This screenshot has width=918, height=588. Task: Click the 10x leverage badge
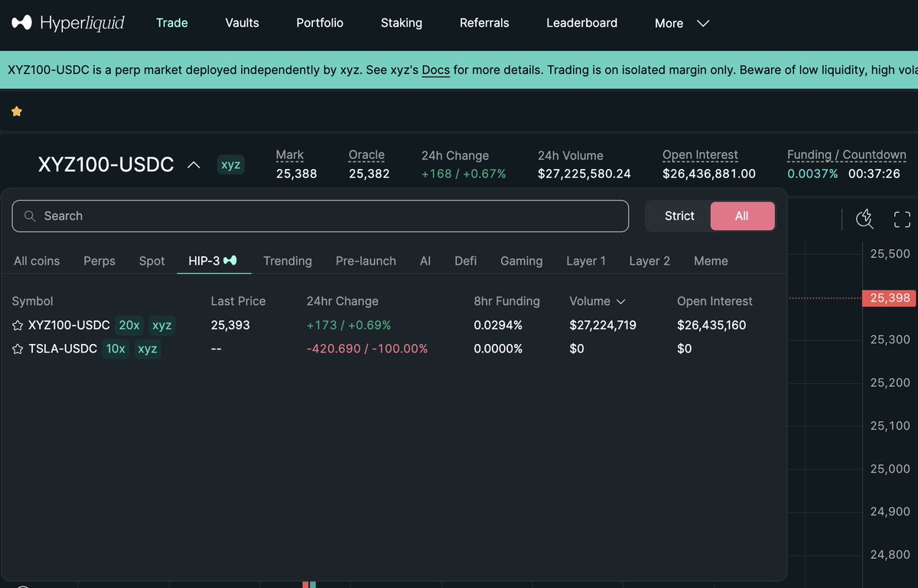click(116, 349)
